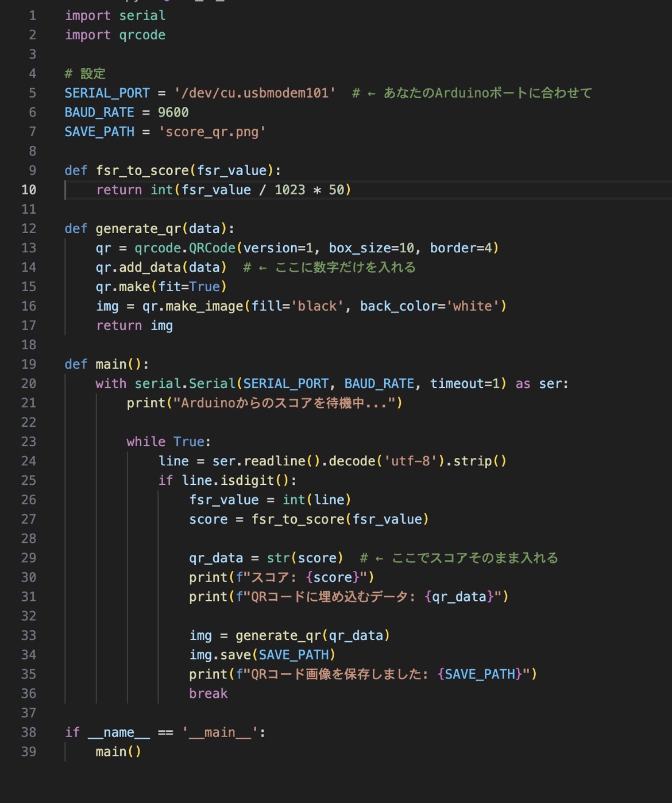Viewport: 672px width, 803px height.
Task: Click generate_qr function definition name on line 12
Action: coord(138,229)
